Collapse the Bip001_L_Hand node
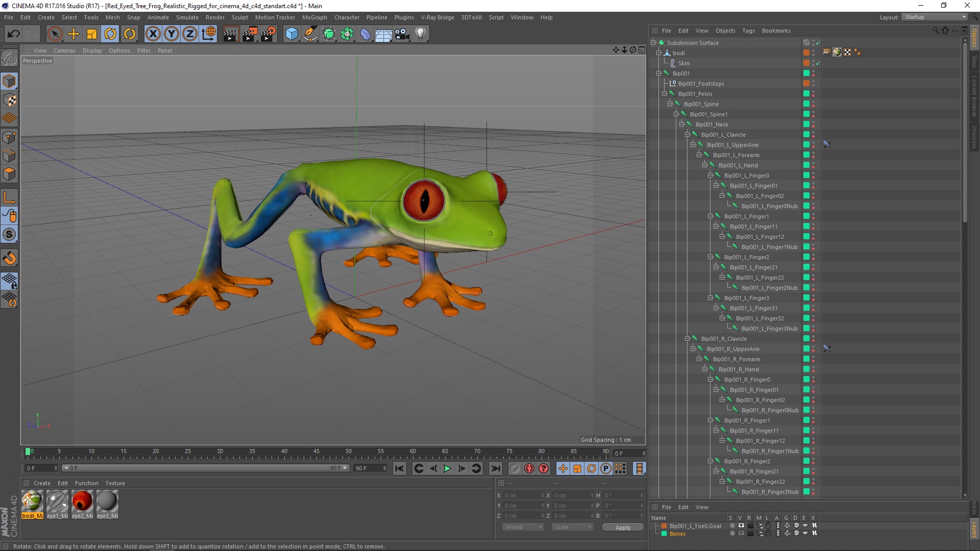Screen dimensions: 980x551 [705, 165]
